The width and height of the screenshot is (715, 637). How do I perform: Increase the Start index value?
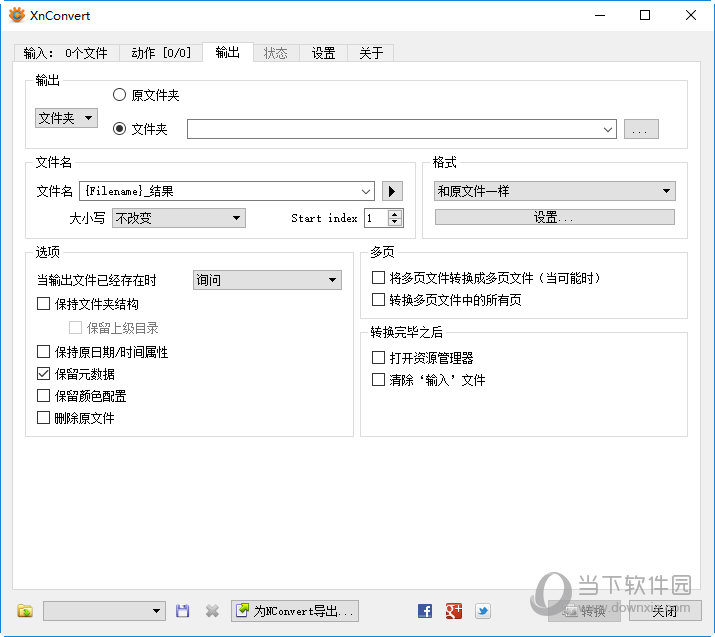click(395, 213)
